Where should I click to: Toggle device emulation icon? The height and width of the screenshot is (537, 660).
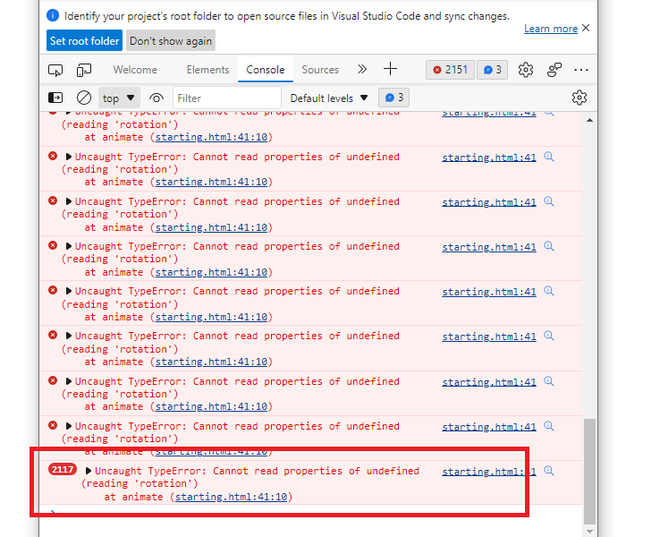click(84, 70)
